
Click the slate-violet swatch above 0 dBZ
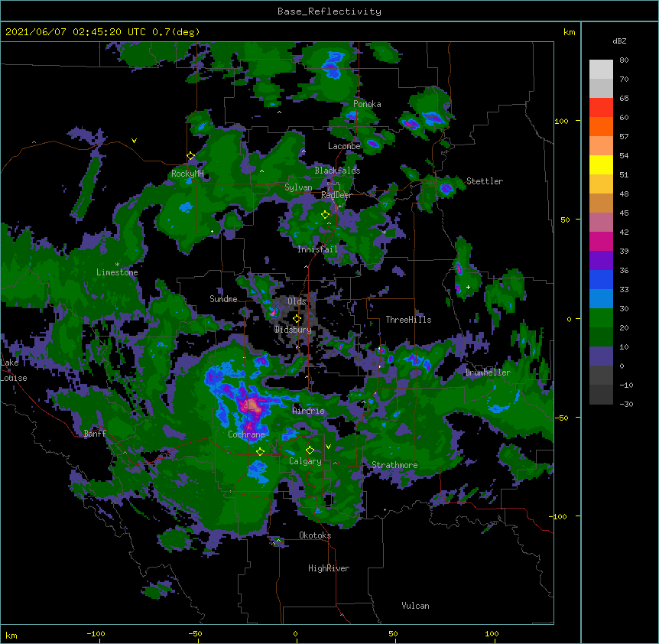(x=601, y=356)
